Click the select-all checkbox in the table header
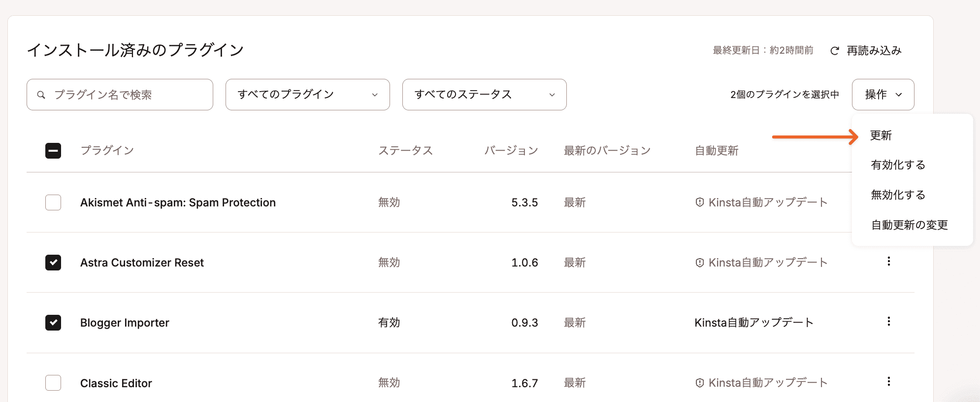Viewport: 980px width, 402px height. 53,150
